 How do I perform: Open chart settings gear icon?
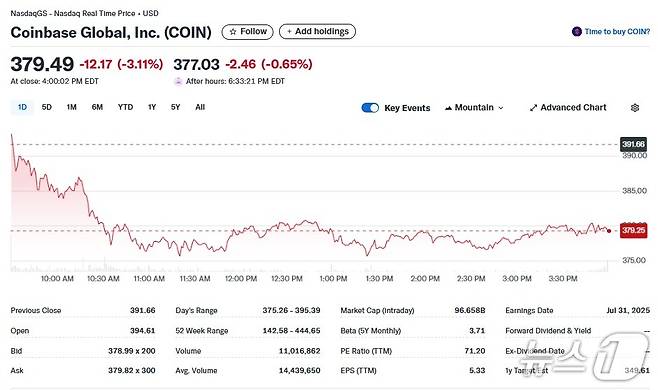pyautogui.click(x=635, y=108)
